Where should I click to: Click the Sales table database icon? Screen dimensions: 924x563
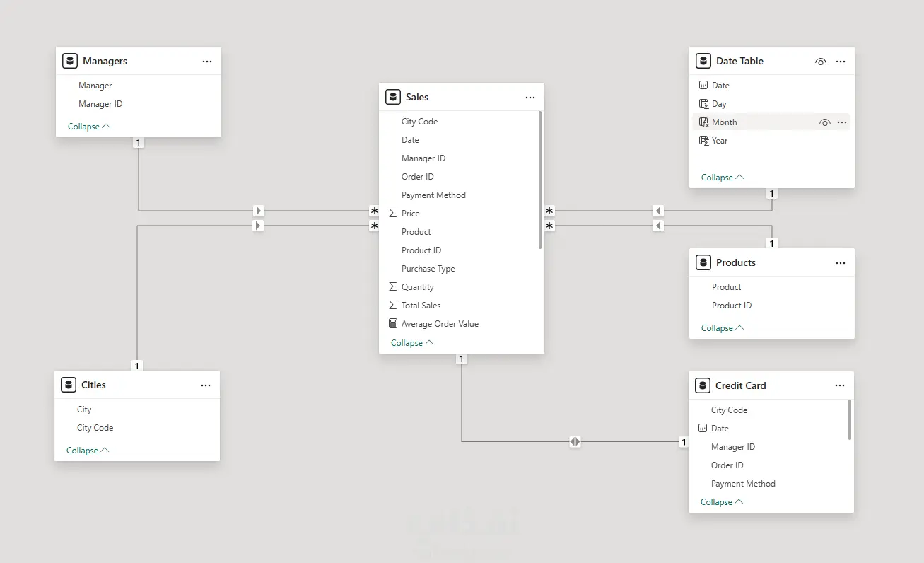393,97
